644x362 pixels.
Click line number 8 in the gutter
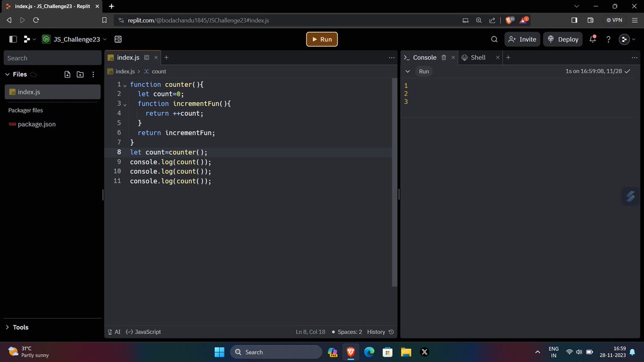pyautogui.click(x=119, y=152)
